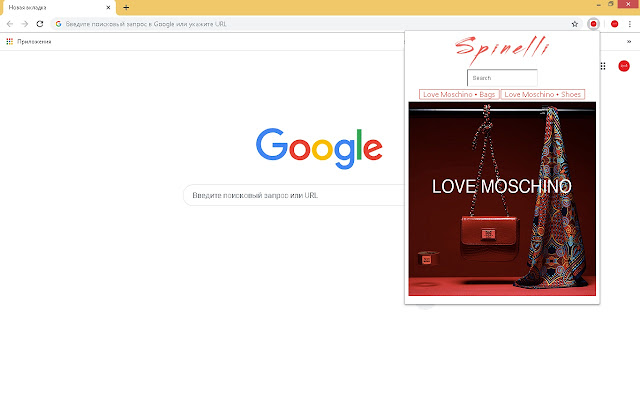Bookmark this page with the star icon
Viewport: 640px width, 400px height.
coord(575,24)
